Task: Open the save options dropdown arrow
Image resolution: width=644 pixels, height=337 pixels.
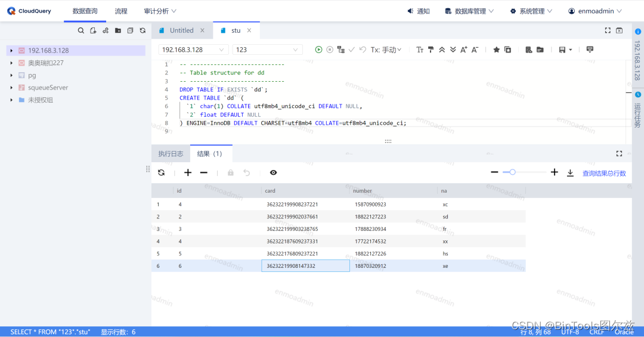Action: pos(571,50)
